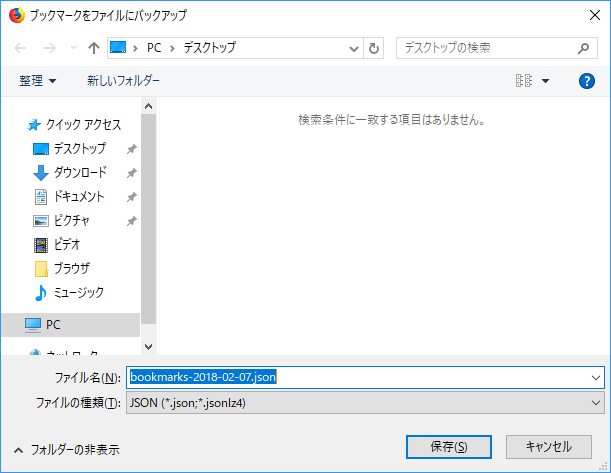
Task: Click the pin icon beside ドキュメント
Action: click(132, 197)
